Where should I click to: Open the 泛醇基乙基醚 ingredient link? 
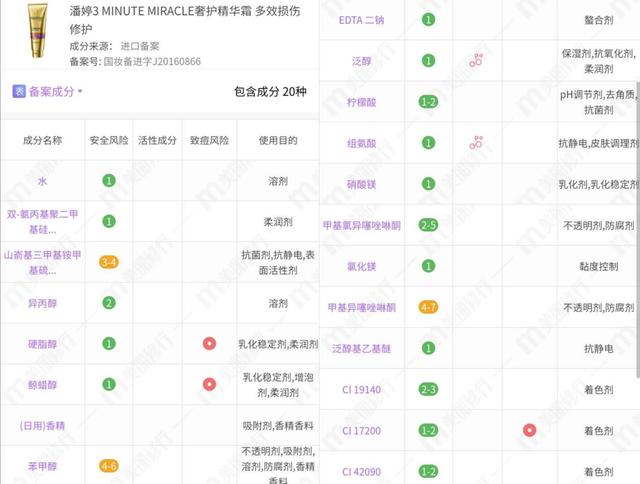[x=362, y=349]
